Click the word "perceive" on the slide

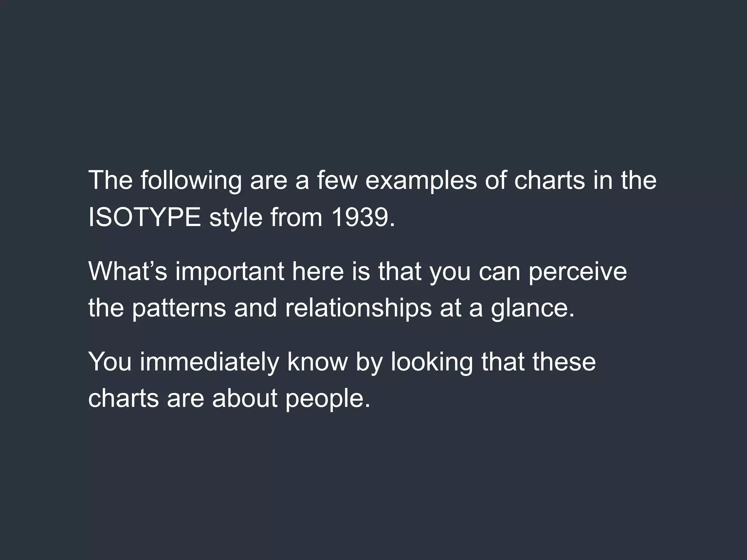click(x=577, y=272)
